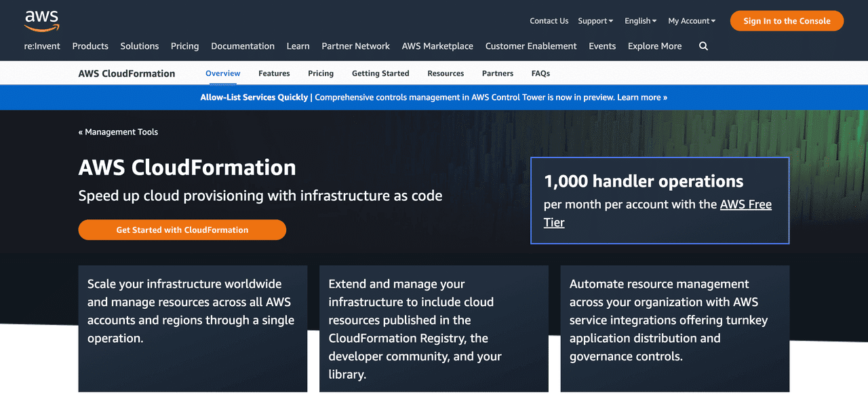The image size is (868, 412).
Task: Click the Scale your infrastructure worldwide card
Action: [x=193, y=329]
